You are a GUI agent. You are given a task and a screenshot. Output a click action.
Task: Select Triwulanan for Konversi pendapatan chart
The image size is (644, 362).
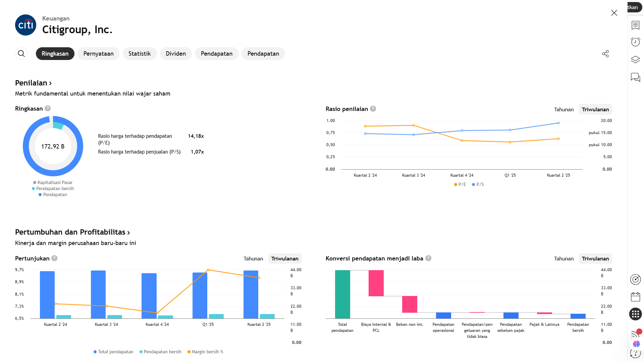[595, 259]
